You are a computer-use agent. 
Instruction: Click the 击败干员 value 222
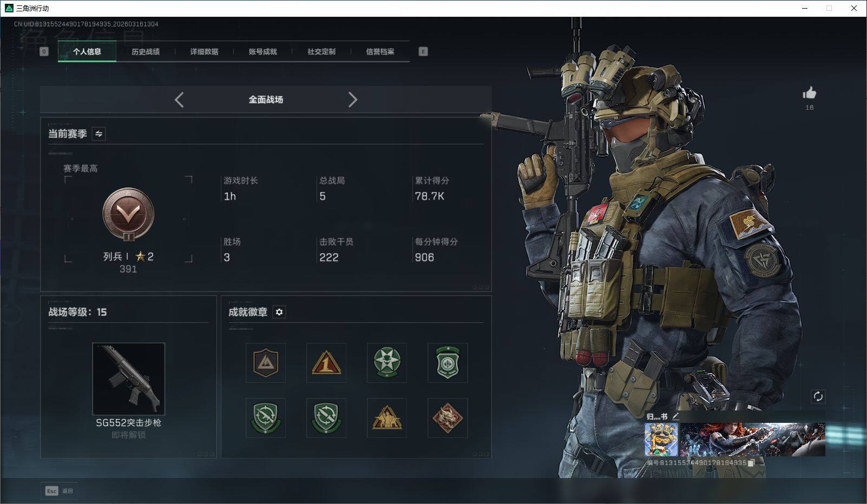point(329,257)
